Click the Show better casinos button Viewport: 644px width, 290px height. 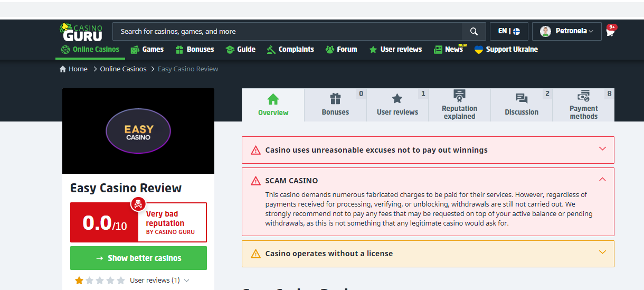pos(138,258)
